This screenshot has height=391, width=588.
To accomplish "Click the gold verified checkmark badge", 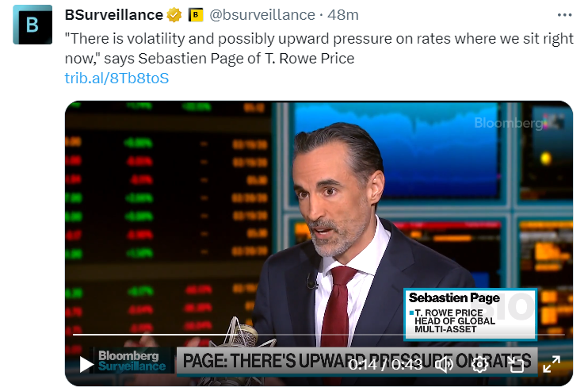I will tap(174, 15).
